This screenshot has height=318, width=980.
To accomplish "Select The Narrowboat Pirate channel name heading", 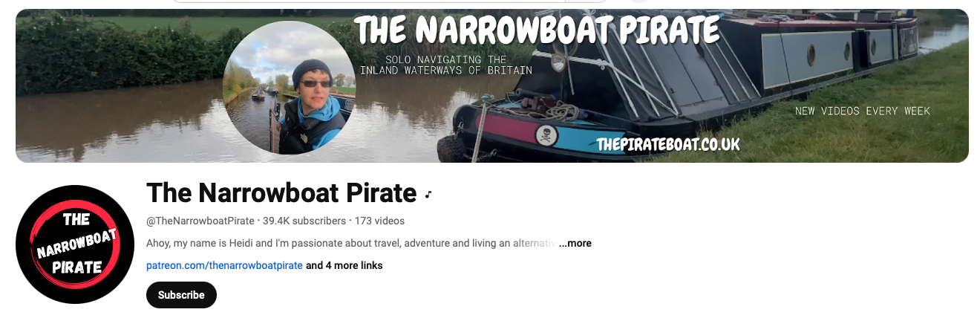I will (281, 193).
